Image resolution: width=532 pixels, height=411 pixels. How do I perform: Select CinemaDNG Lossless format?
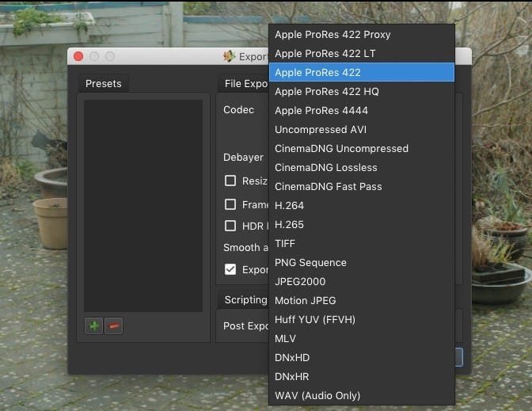pyautogui.click(x=361, y=167)
